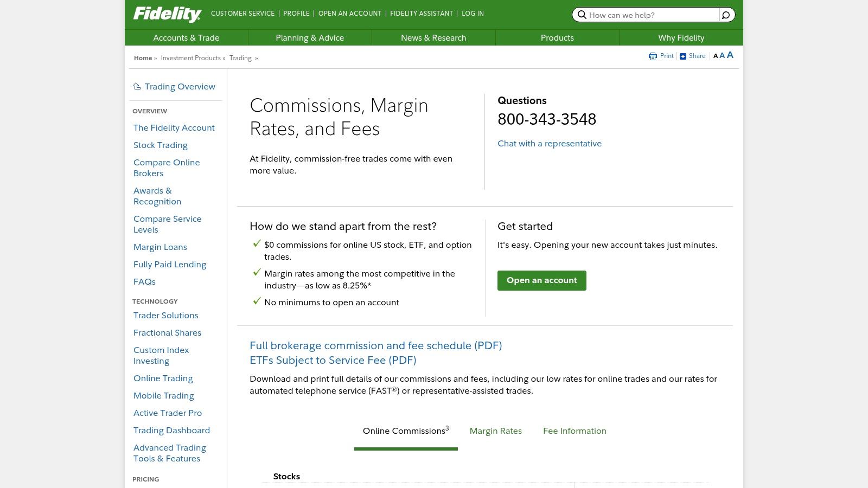Image resolution: width=868 pixels, height=488 pixels.
Task: Open the Products menu
Action: click(557, 37)
